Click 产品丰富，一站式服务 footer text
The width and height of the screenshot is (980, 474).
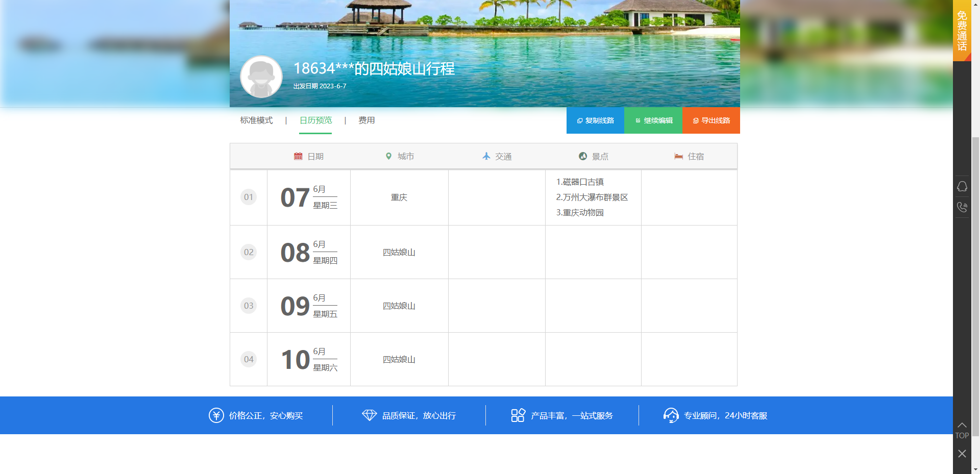(572, 416)
